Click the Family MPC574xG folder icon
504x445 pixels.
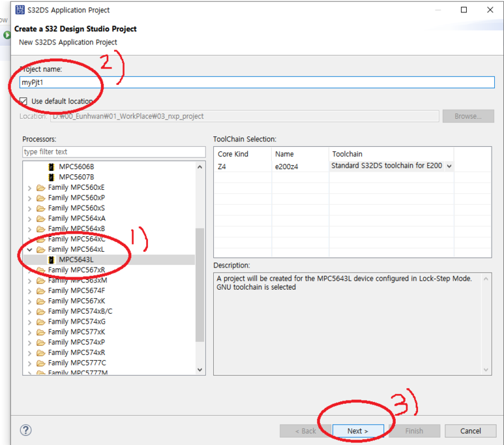[40, 322]
